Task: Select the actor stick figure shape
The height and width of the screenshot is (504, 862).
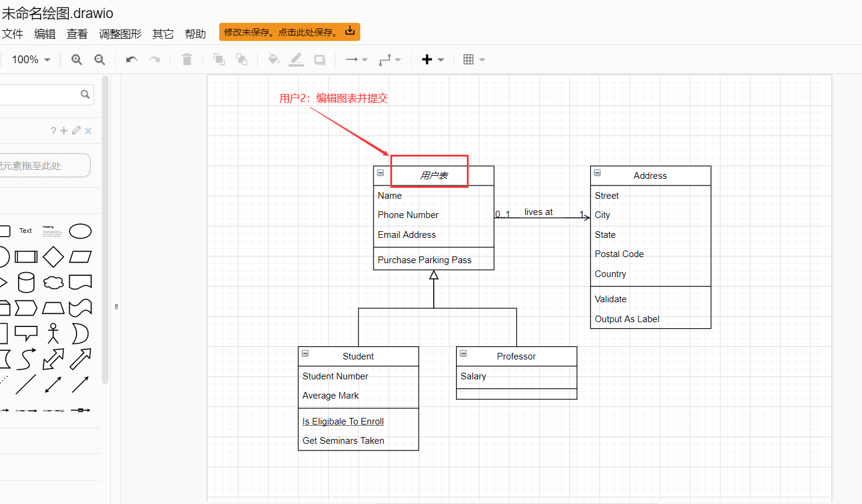Action: tap(54, 334)
